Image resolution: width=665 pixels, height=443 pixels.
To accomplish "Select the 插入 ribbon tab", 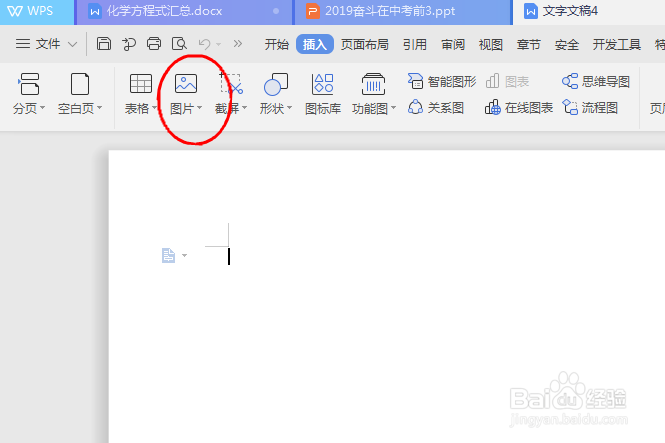I will (x=315, y=44).
